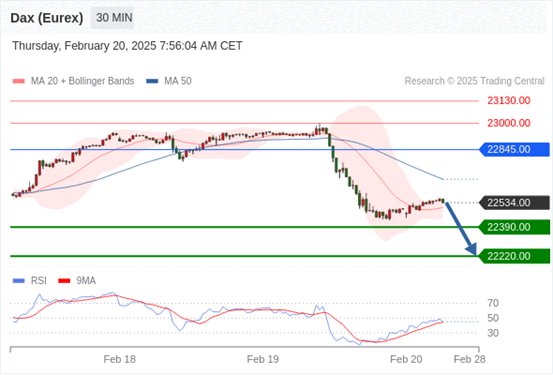Click the Feb 18 date axis label
Screen dimensions: 553x375
(120, 359)
